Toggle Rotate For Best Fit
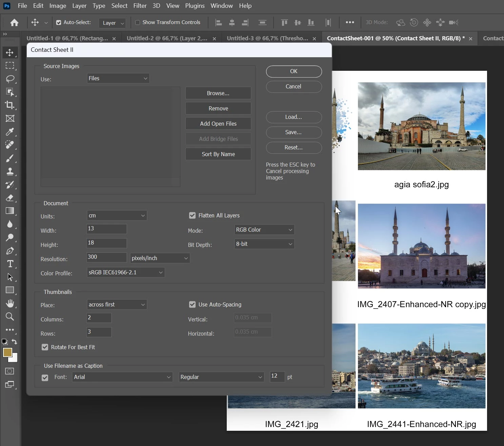This screenshot has height=446, width=504. pyautogui.click(x=45, y=347)
